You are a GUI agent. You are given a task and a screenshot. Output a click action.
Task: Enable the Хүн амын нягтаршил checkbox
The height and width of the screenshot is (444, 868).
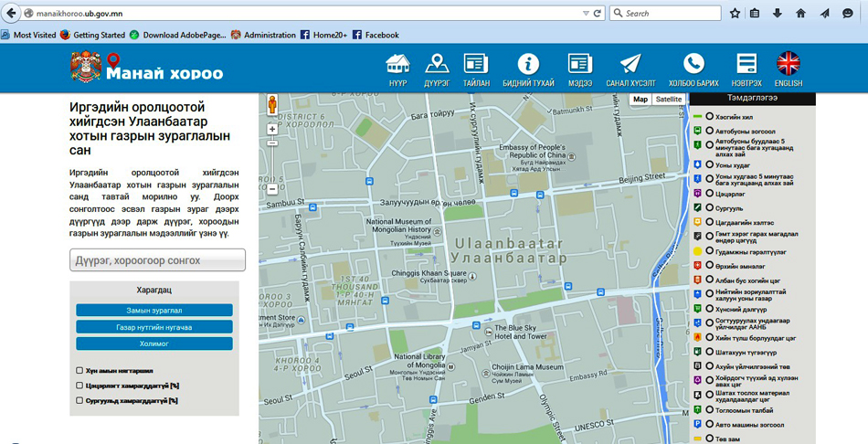click(x=80, y=371)
